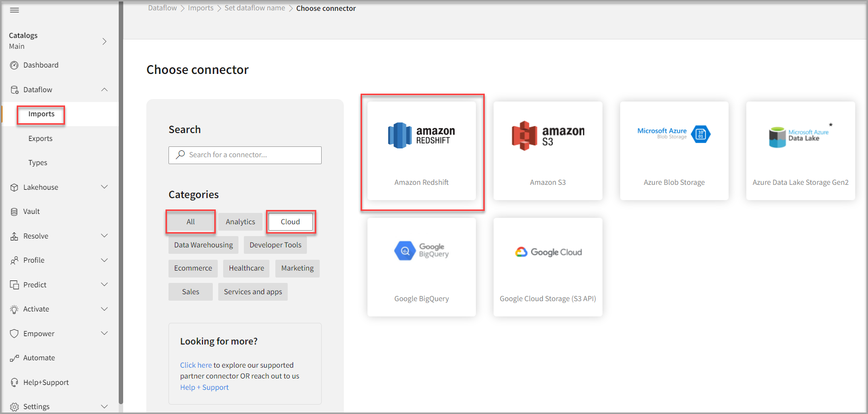Click the 'Click here' partner link
This screenshot has height=414, width=868.
click(x=196, y=365)
